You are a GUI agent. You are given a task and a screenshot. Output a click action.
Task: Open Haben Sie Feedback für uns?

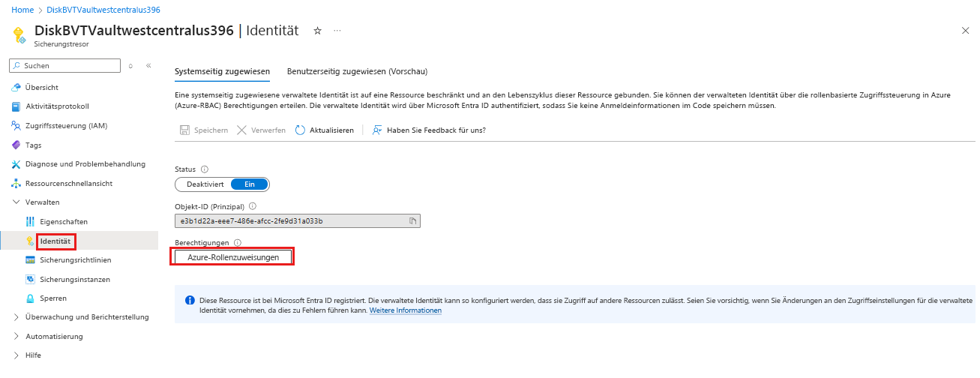pyautogui.click(x=429, y=130)
